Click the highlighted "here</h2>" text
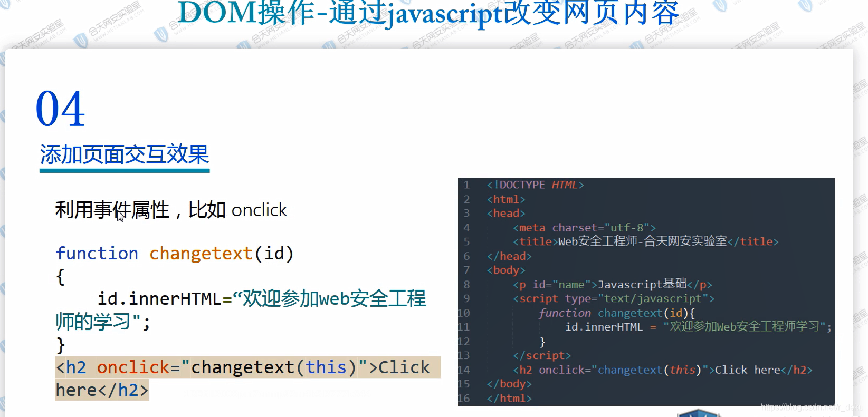868x417 pixels. point(102,390)
